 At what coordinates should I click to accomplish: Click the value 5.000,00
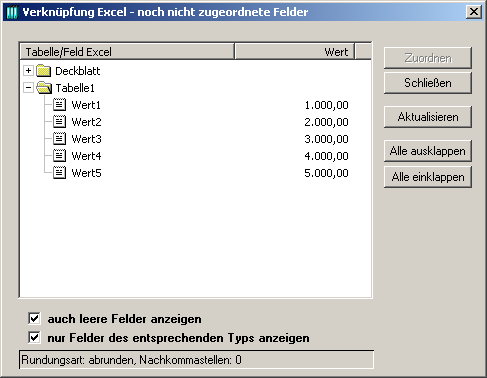tap(326, 173)
